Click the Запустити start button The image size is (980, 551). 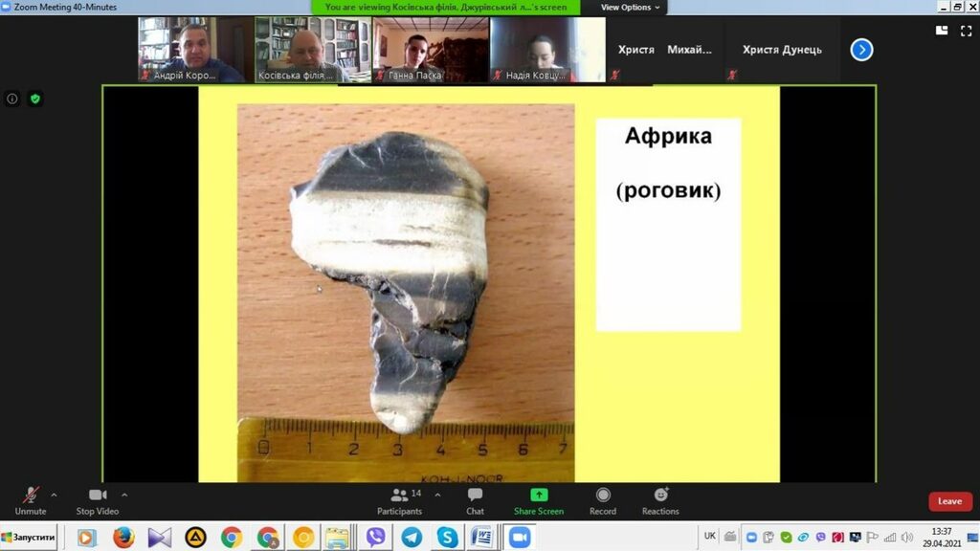(29, 538)
